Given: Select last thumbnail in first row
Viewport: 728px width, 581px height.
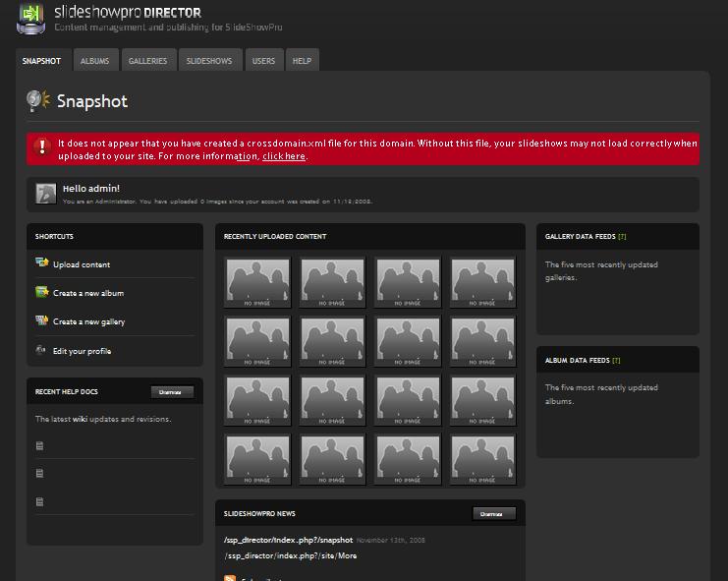Looking at the screenshot, I should 482,282.
